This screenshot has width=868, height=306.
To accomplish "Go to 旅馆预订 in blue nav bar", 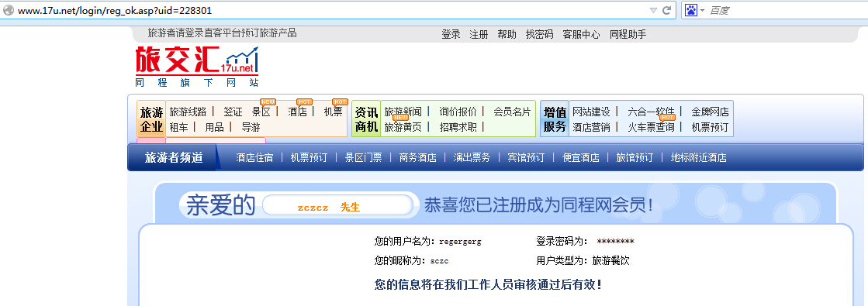I will 635,158.
